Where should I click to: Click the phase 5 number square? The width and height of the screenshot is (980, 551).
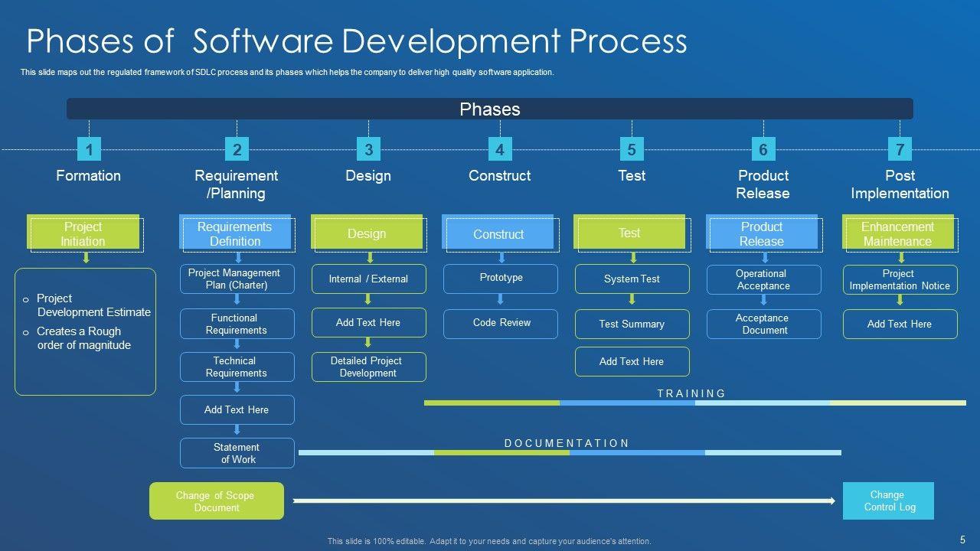[x=631, y=149]
